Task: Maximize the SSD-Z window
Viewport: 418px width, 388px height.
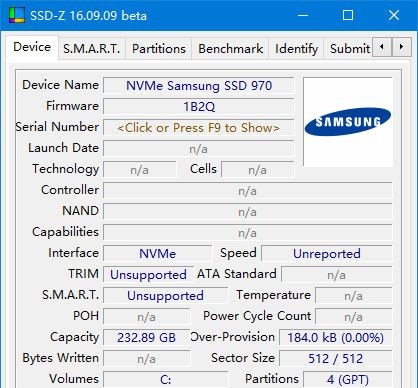Action: (348, 15)
